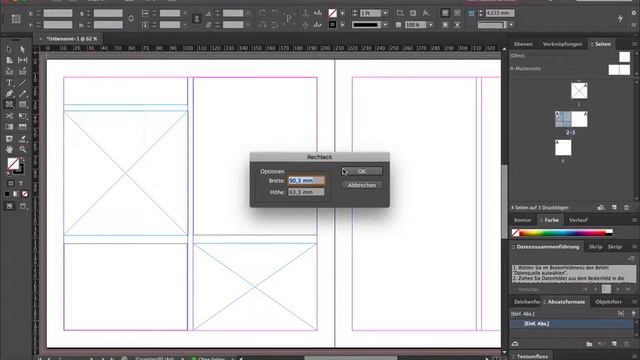The image size is (640, 360).
Task: Click fill/stroke swatch in toolbox
Action: [x=13, y=164]
